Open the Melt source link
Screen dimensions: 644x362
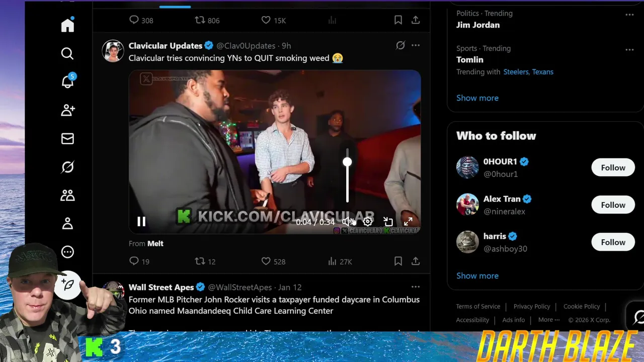point(155,243)
